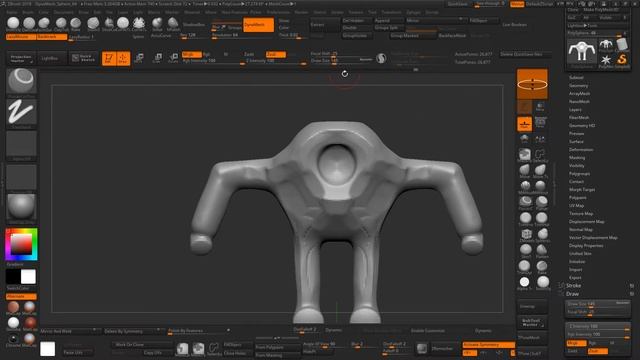
Task: Enable Zadd in the top toolbar
Action: [249, 54]
